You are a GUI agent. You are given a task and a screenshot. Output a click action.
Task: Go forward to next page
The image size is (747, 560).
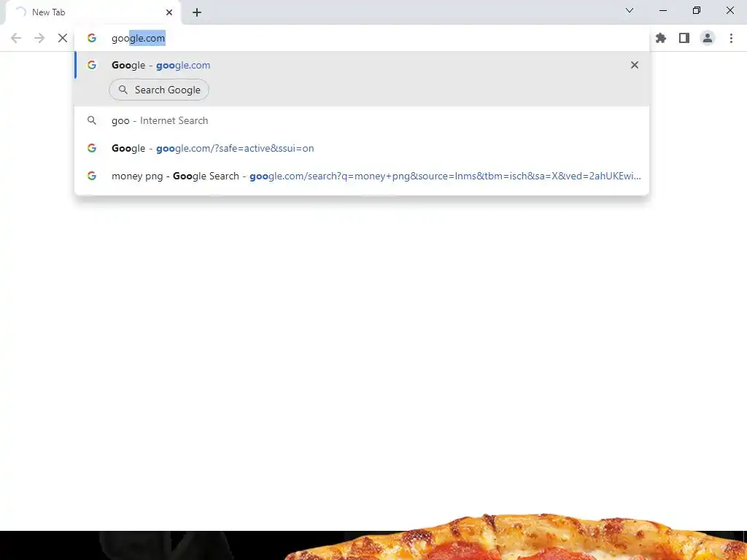[x=39, y=38]
